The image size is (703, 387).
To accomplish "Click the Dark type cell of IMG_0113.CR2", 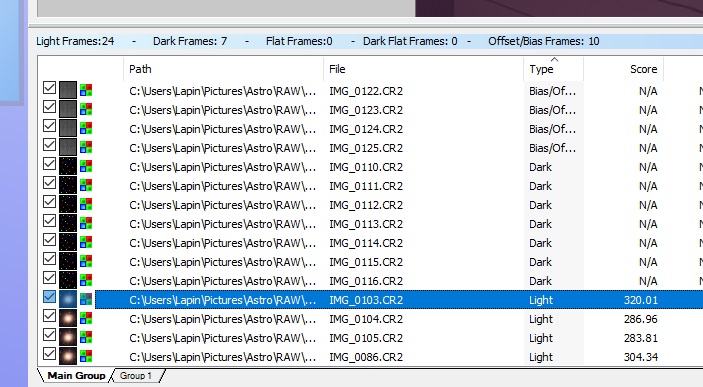I will pos(540,224).
